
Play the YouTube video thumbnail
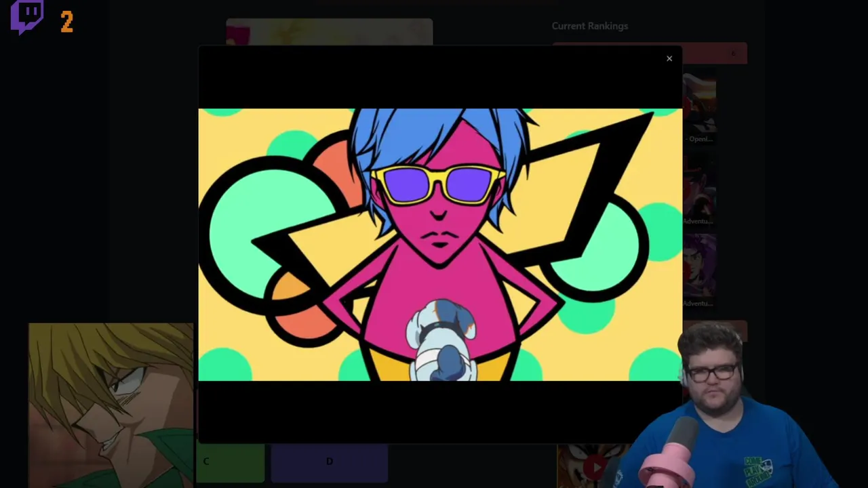point(594,466)
